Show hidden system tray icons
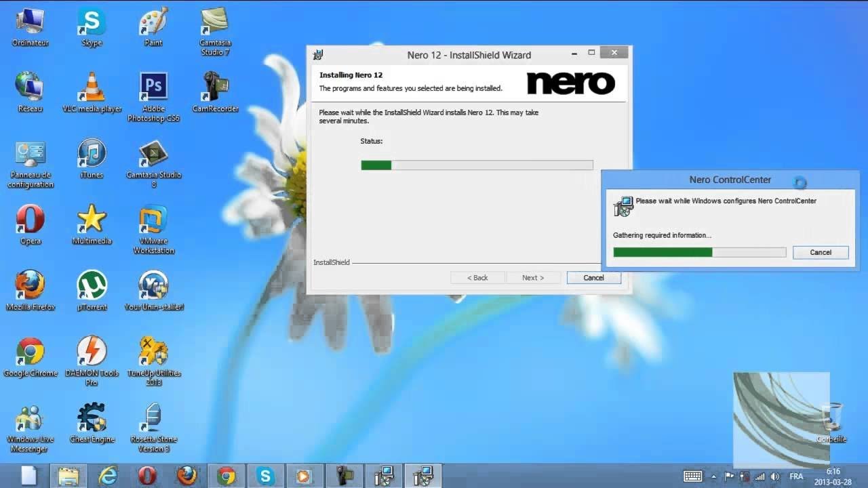 click(715, 476)
